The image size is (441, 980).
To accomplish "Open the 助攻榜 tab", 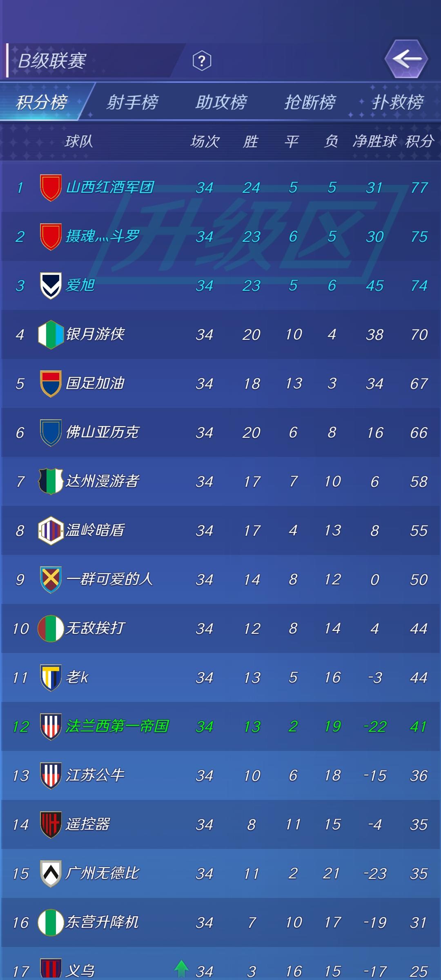I will pos(221,102).
